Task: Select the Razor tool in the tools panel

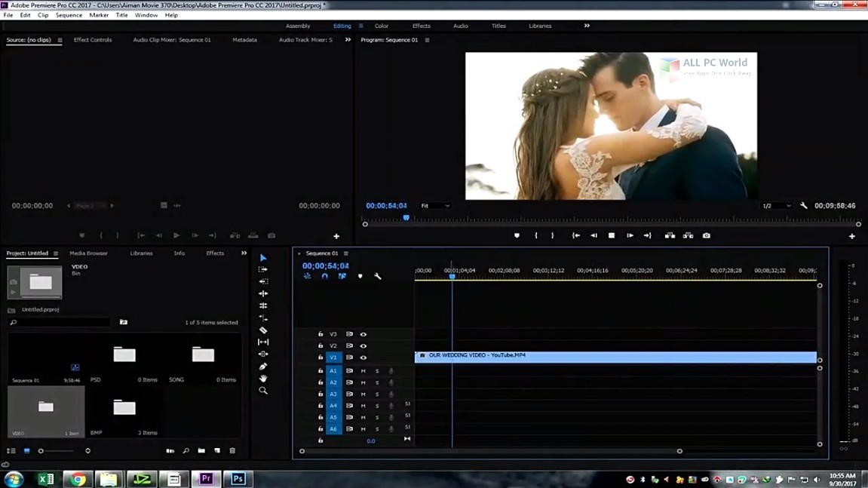Action: [x=263, y=330]
